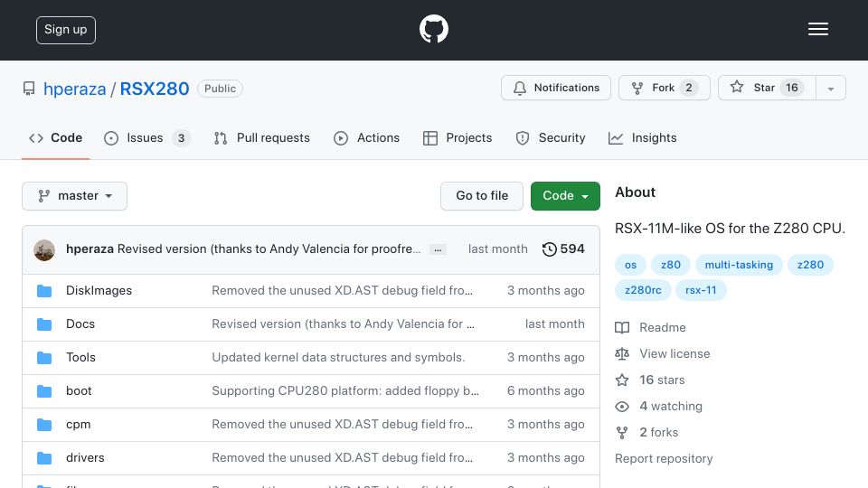868x488 pixels.
Task: Open the Insights tab
Action: (642, 137)
